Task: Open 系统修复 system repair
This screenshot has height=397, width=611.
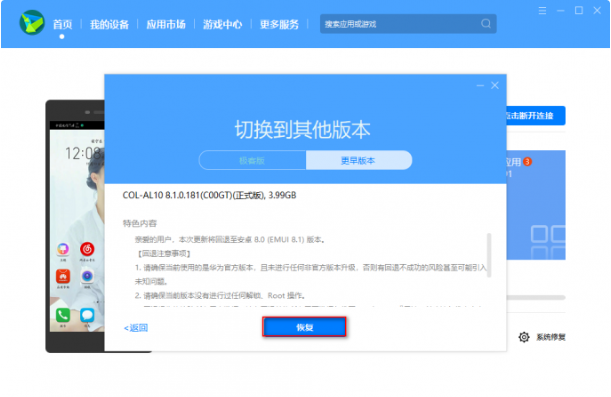Action: (x=550, y=337)
